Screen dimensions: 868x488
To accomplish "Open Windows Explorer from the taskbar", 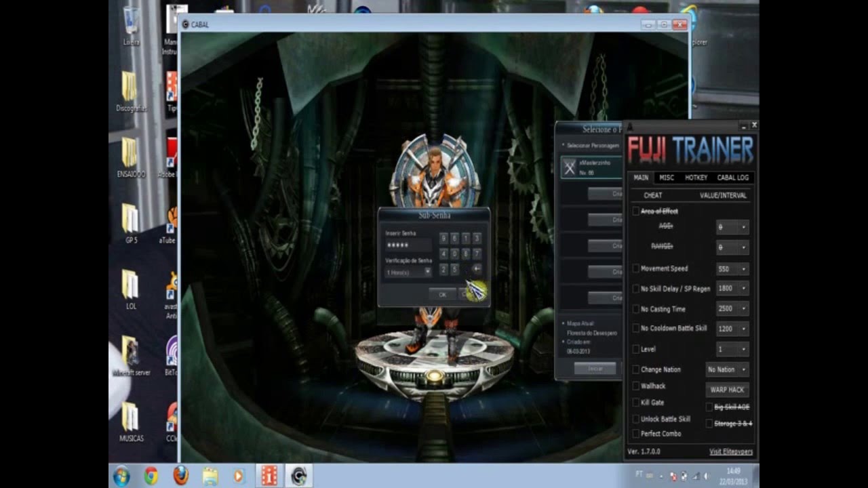I will pyautogui.click(x=210, y=476).
